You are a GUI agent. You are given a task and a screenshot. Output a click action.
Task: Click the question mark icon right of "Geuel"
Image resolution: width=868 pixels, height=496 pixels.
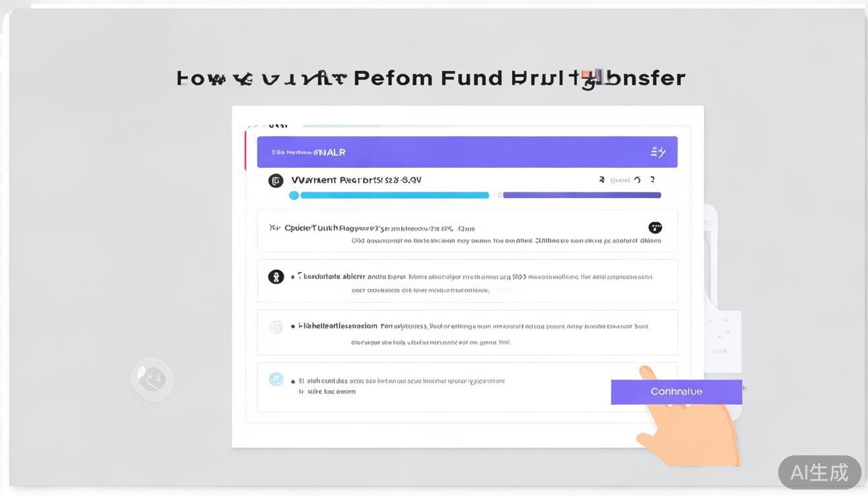(x=652, y=180)
